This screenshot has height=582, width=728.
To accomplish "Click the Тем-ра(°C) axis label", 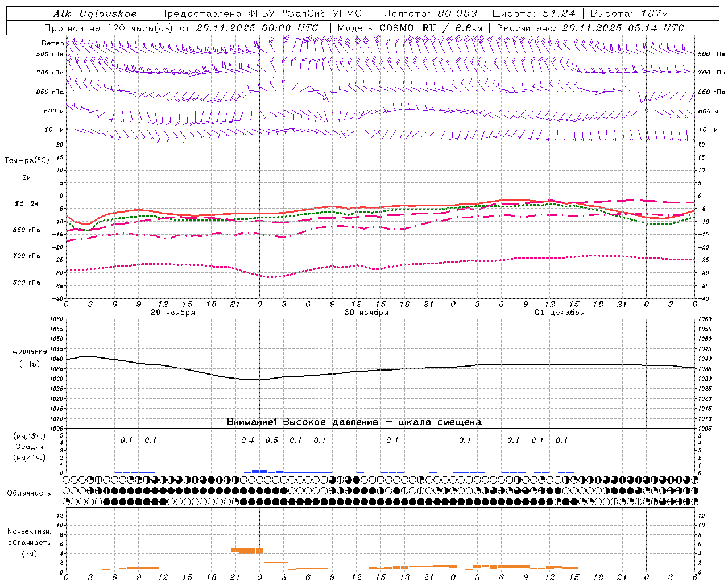I will click(27, 161).
